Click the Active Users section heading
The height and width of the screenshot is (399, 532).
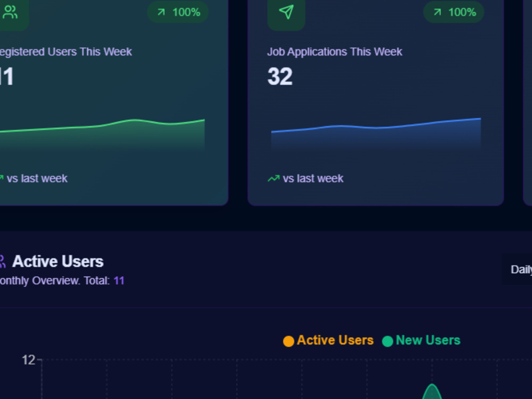57,261
